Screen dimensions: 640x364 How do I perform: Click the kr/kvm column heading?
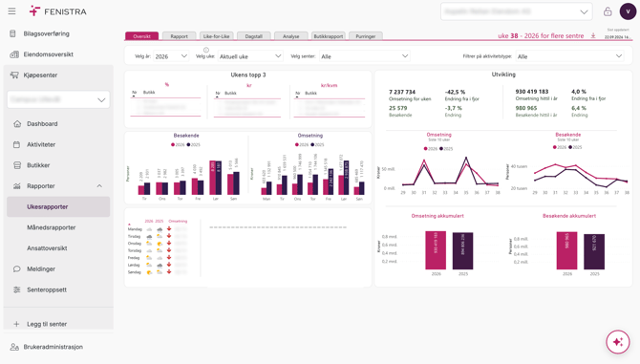329,86
